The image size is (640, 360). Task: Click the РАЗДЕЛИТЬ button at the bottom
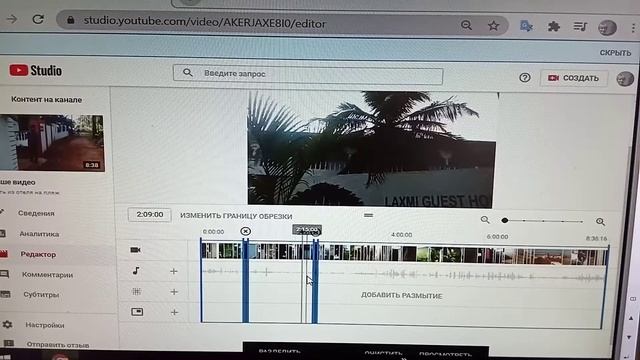click(x=279, y=351)
